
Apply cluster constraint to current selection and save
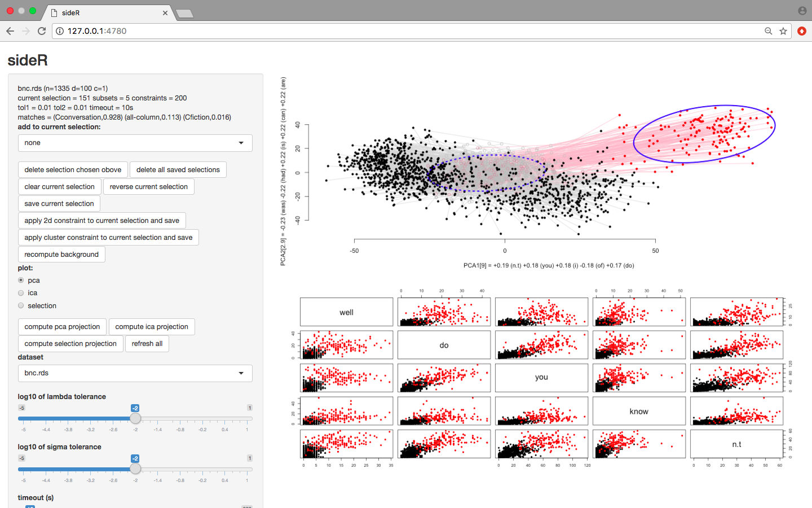tap(108, 238)
